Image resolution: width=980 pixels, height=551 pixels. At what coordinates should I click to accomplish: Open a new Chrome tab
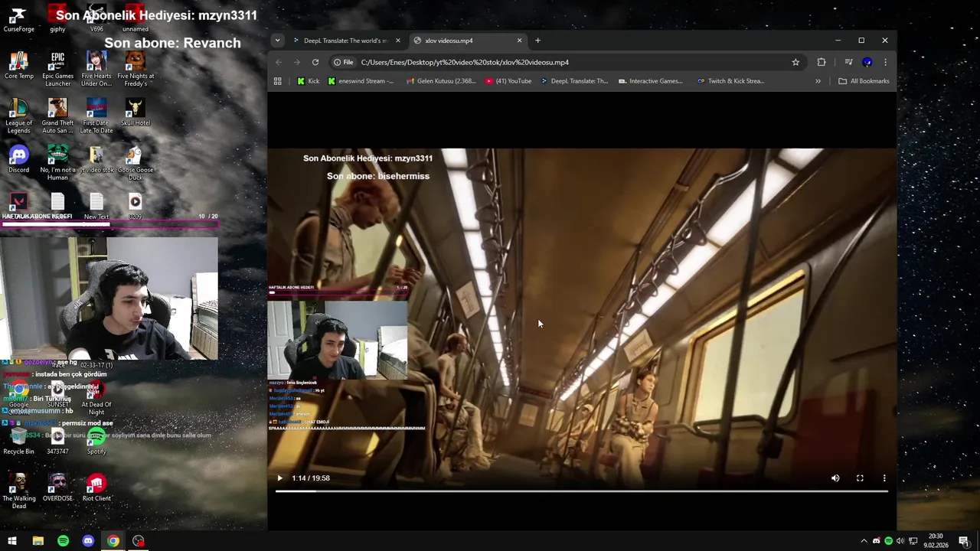click(x=537, y=41)
